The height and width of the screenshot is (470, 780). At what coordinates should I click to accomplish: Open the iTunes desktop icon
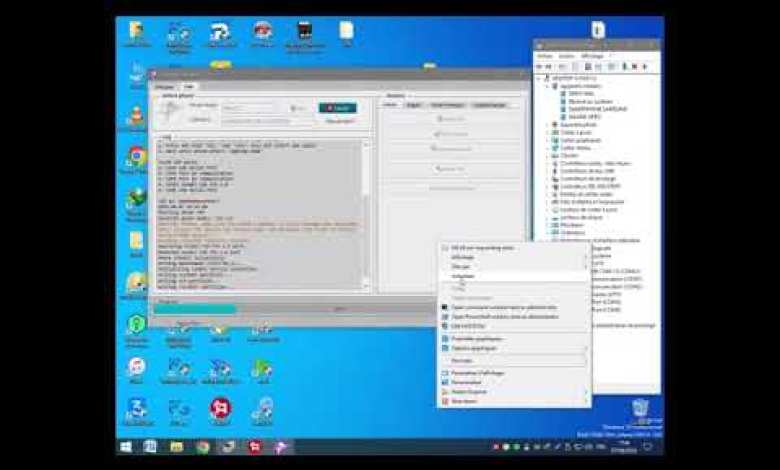[136, 366]
